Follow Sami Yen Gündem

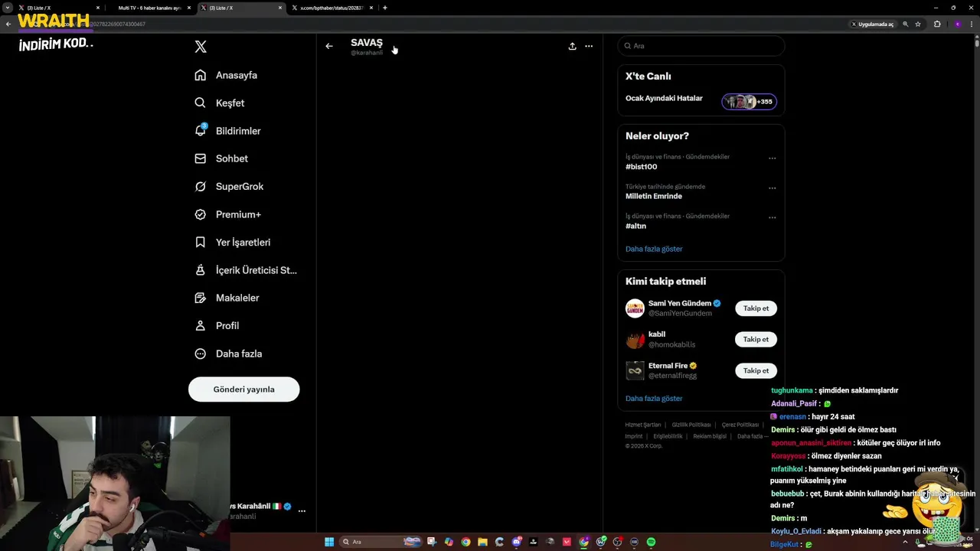(756, 308)
